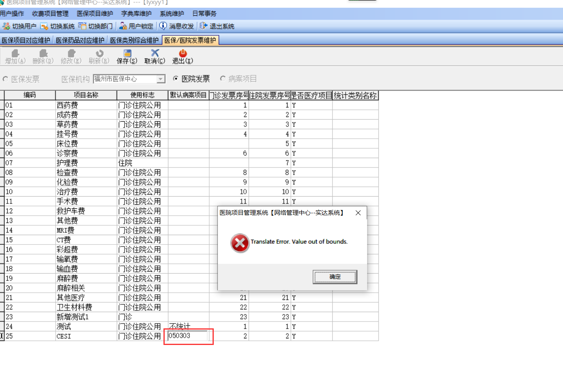Click the 050303 edit field in row 25
This screenshot has height=392, width=563.
click(188, 336)
